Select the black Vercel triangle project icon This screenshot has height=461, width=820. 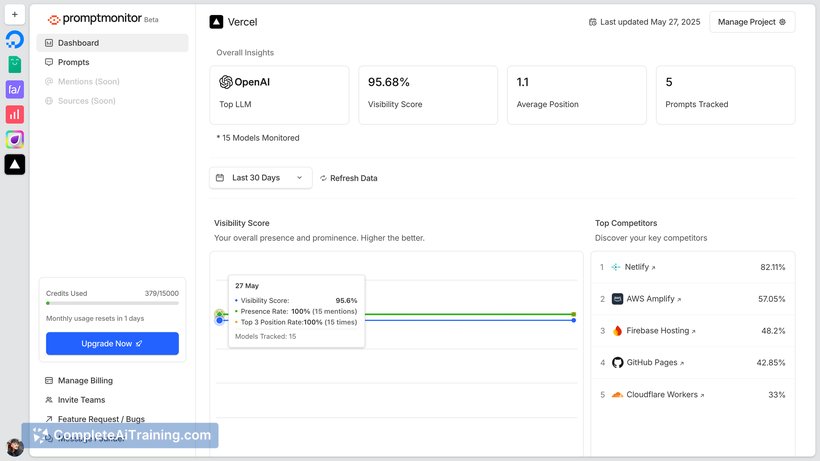pos(15,165)
